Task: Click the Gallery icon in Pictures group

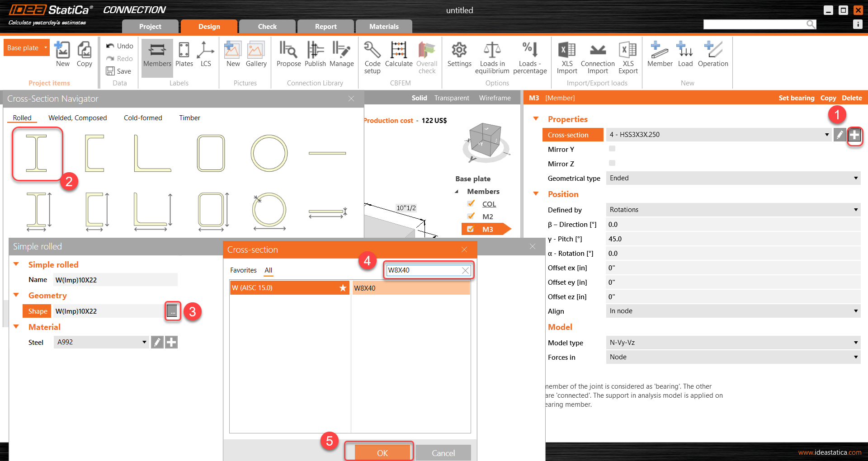Action: click(256, 57)
